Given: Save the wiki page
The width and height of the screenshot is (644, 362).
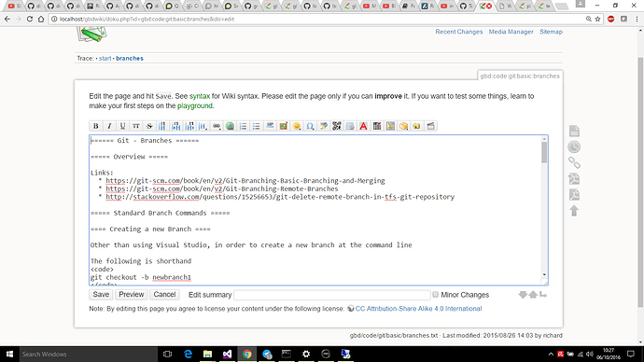Looking at the screenshot, I should click(101, 295).
